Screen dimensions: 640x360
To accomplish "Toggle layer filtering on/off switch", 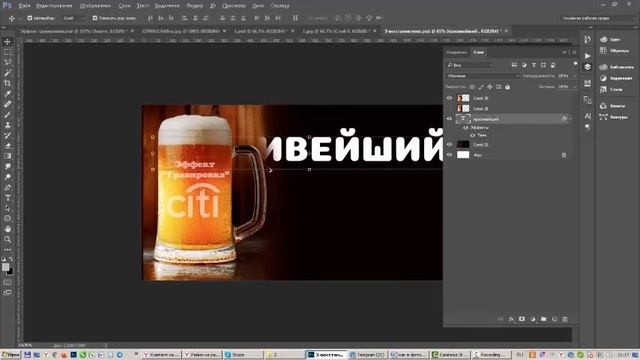I will pos(576,64).
